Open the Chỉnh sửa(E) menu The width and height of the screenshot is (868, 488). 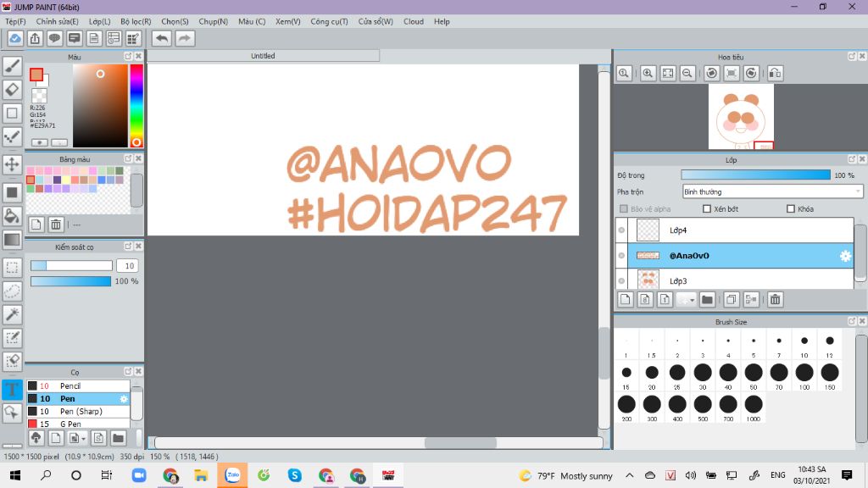click(57, 21)
